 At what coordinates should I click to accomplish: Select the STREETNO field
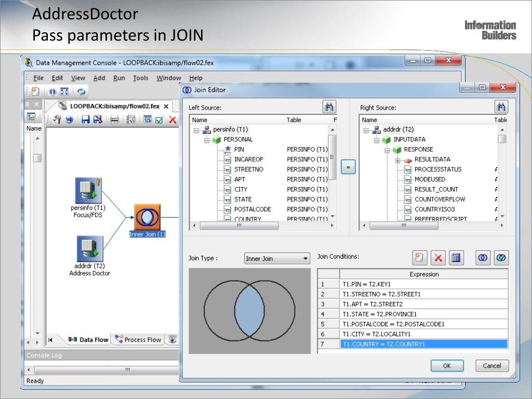click(x=249, y=169)
